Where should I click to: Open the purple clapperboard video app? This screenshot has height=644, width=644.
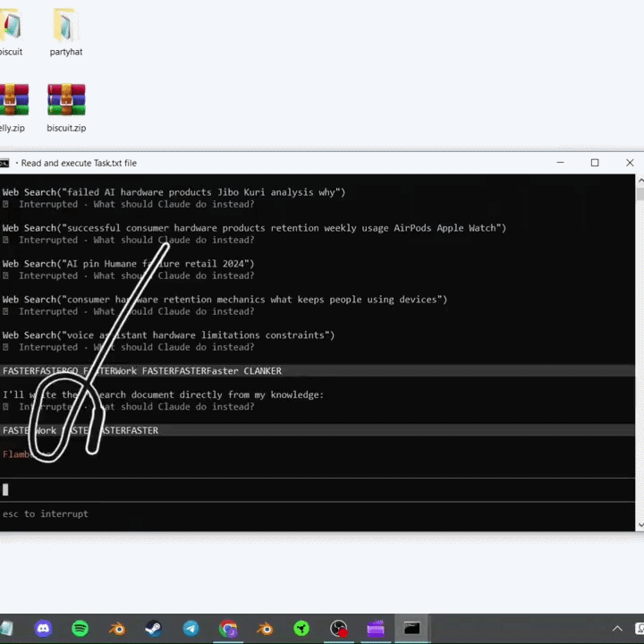coord(376,629)
